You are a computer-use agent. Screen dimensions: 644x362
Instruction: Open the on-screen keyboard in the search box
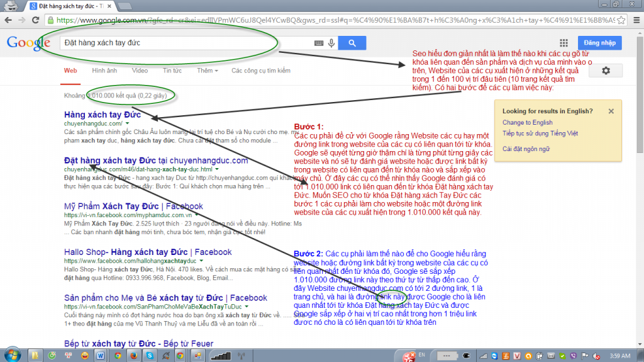pos(319,43)
